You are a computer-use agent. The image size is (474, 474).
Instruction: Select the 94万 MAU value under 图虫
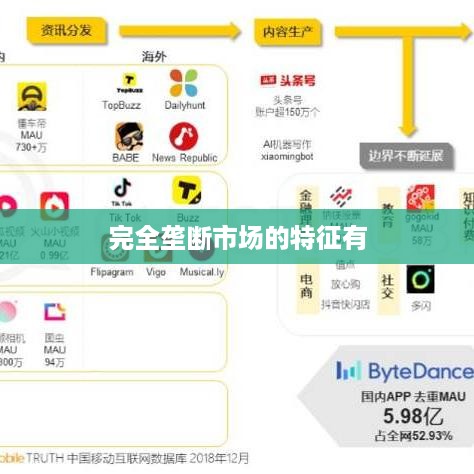click(54, 362)
